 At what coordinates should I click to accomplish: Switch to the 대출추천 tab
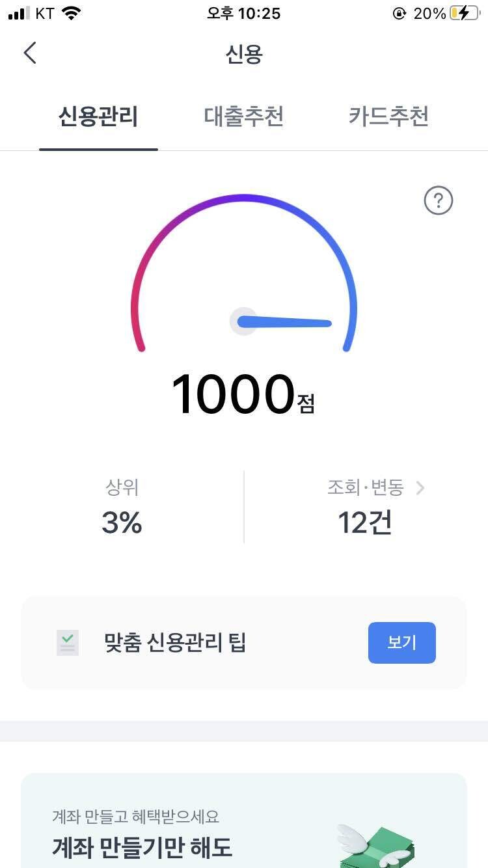pos(244,117)
